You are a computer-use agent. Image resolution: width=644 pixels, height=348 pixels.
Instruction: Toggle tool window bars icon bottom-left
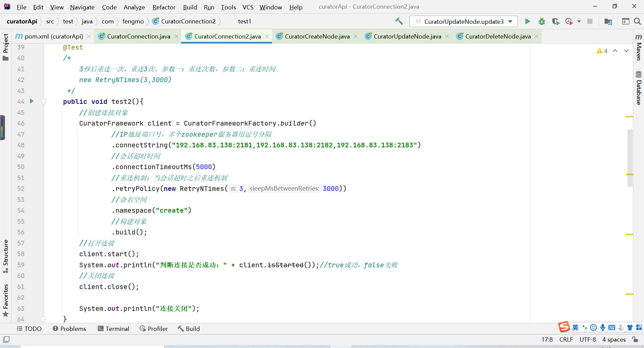[6, 339]
